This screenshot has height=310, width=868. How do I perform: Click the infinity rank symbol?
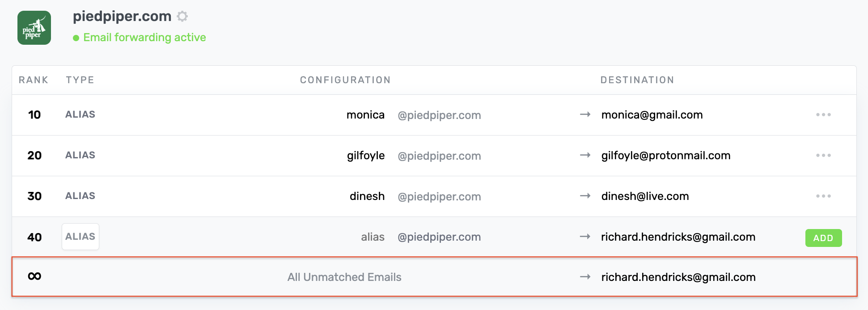click(x=34, y=276)
